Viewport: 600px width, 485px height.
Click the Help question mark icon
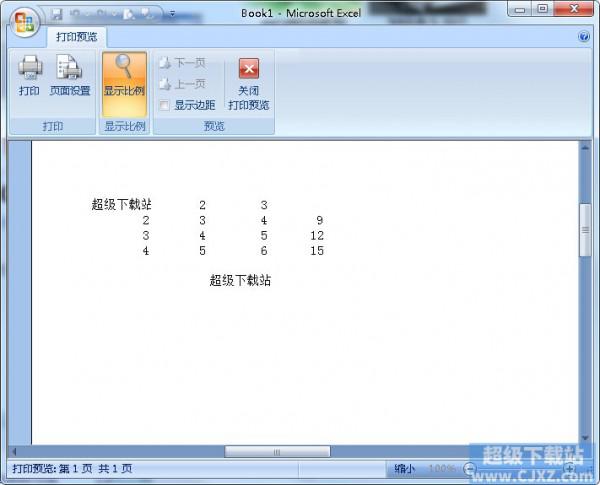pyautogui.click(x=584, y=37)
